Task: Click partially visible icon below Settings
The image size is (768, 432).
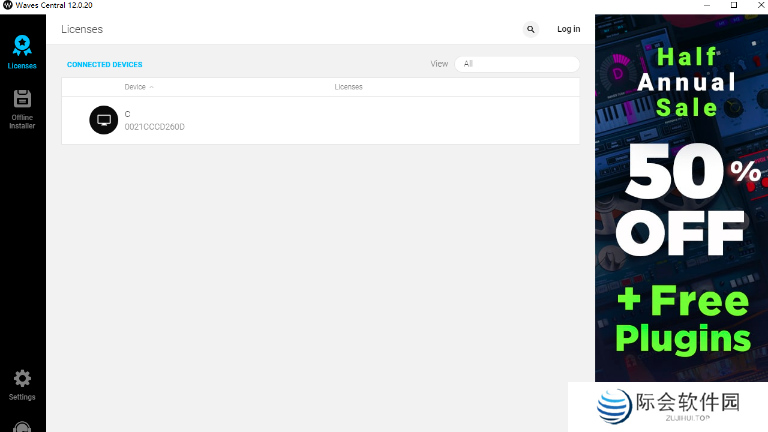Action: pos(22,426)
